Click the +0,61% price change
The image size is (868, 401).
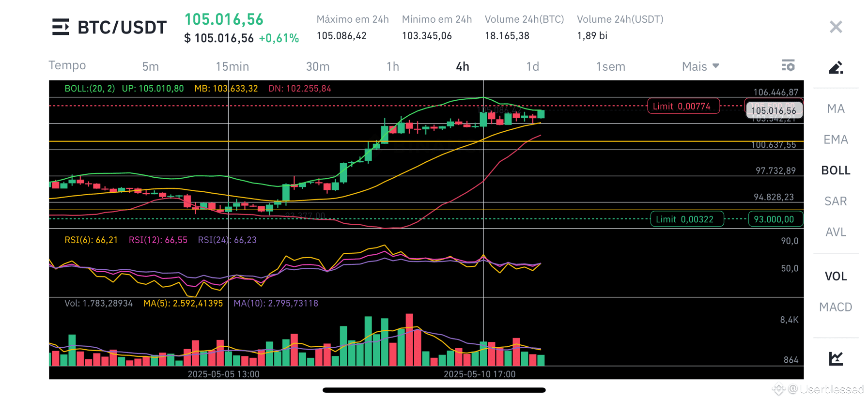(x=279, y=39)
